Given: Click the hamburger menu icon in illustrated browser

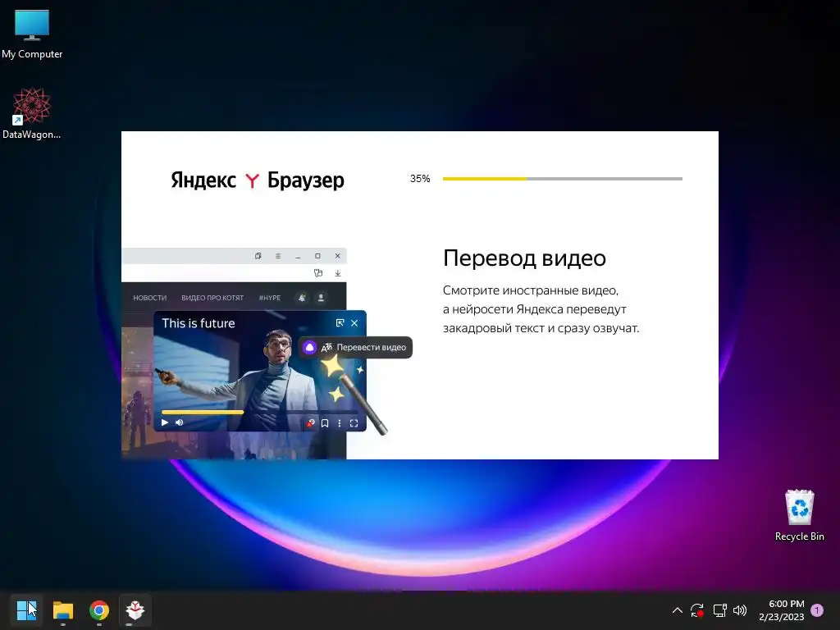Looking at the screenshot, I should coord(278,256).
